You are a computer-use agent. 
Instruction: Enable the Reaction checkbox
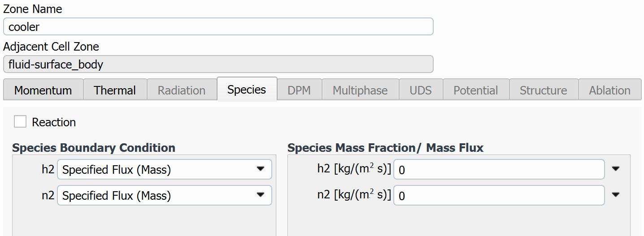pos(20,122)
